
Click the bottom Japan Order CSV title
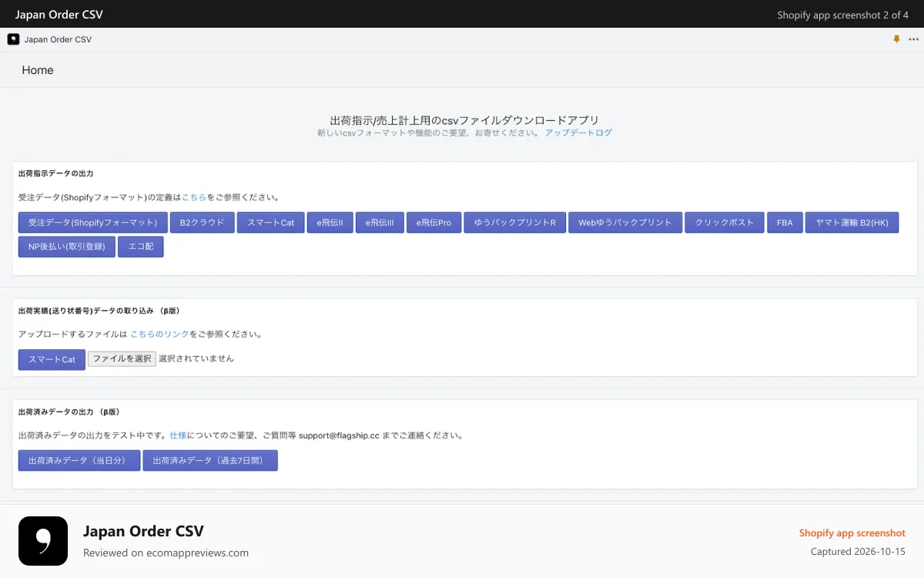[x=143, y=531]
